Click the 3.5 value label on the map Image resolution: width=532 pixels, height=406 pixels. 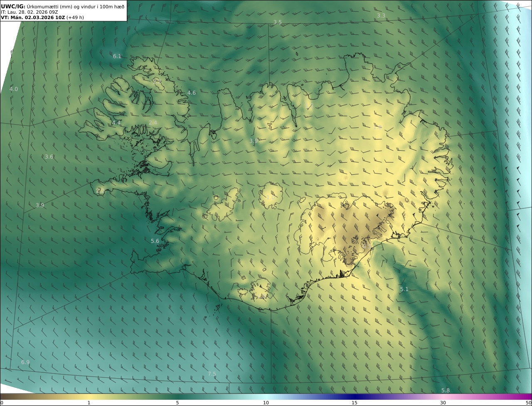(278, 22)
